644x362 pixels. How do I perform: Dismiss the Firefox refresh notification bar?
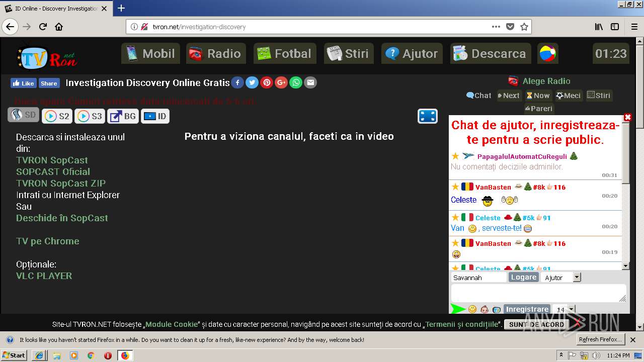pyautogui.click(x=633, y=340)
